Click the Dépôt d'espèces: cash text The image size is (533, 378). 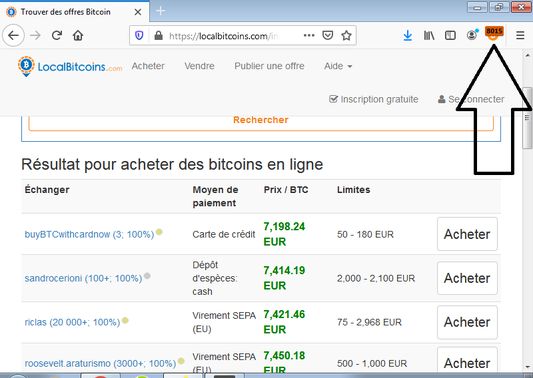click(215, 278)
